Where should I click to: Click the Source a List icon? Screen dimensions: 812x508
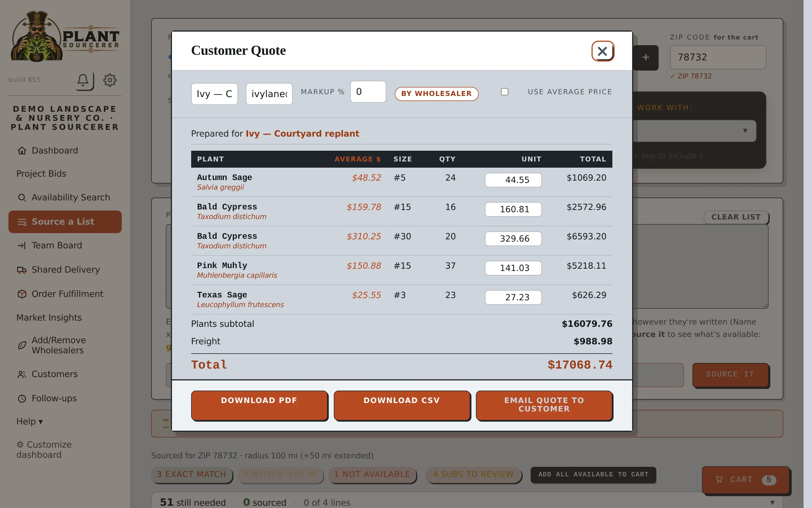coord(22,222)
